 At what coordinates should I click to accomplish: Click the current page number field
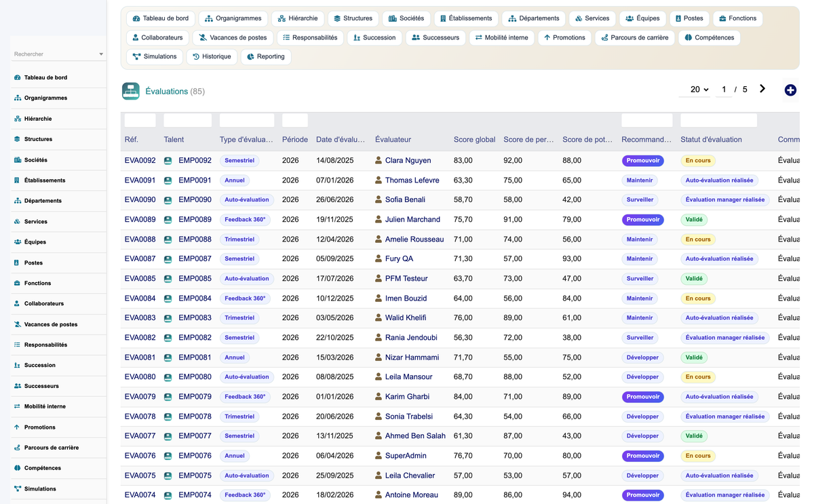pos(724,90)
